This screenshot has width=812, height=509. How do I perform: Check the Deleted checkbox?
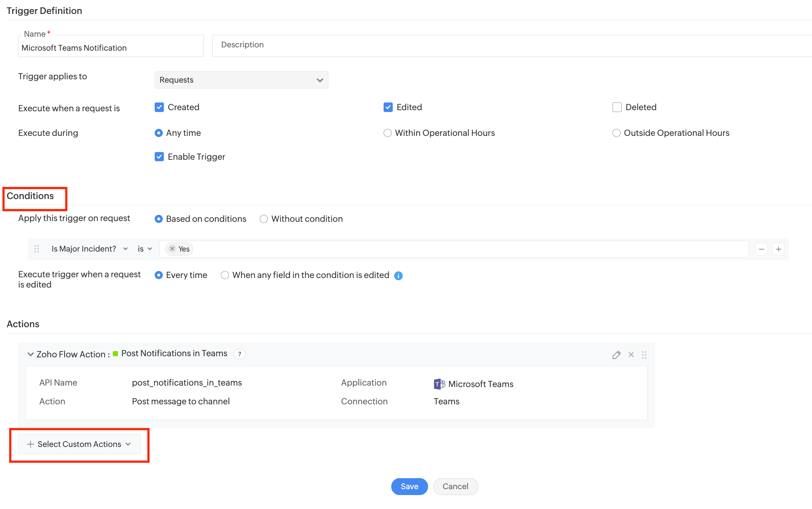click(617, 107)
